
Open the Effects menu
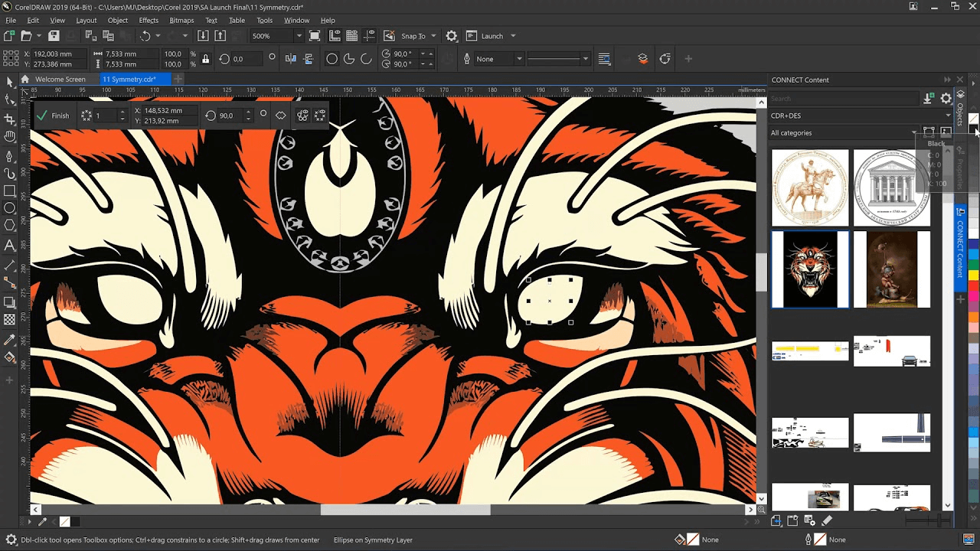click(x=149, y=20)
